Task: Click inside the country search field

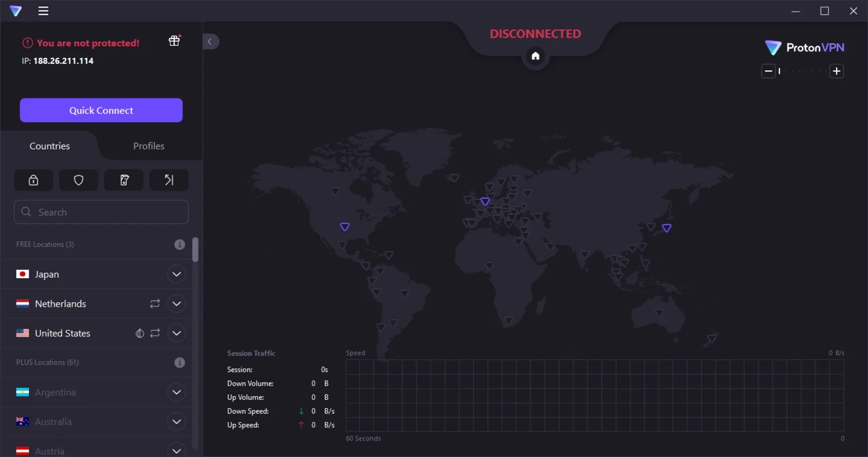Action: (101, 212)
